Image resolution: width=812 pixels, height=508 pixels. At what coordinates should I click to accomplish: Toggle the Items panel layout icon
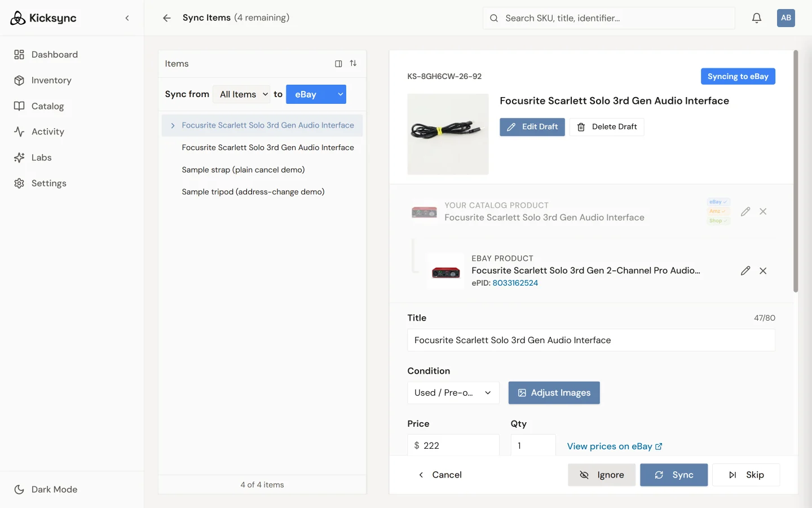338,64
